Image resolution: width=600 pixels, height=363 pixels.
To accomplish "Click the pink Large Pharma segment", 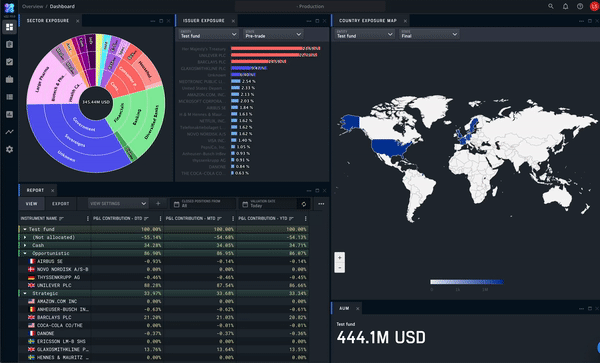I will pyautogui.click(x=42, y=79).
